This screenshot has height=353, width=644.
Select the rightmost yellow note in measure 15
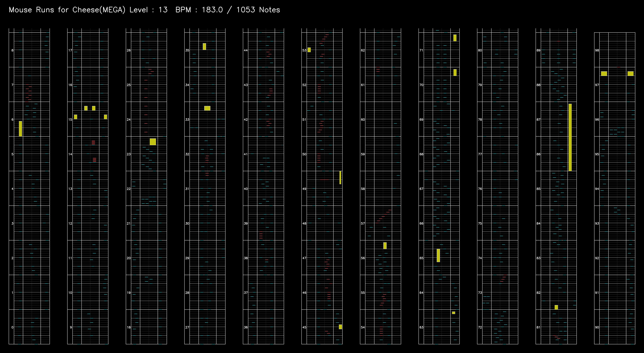(106, 117)
